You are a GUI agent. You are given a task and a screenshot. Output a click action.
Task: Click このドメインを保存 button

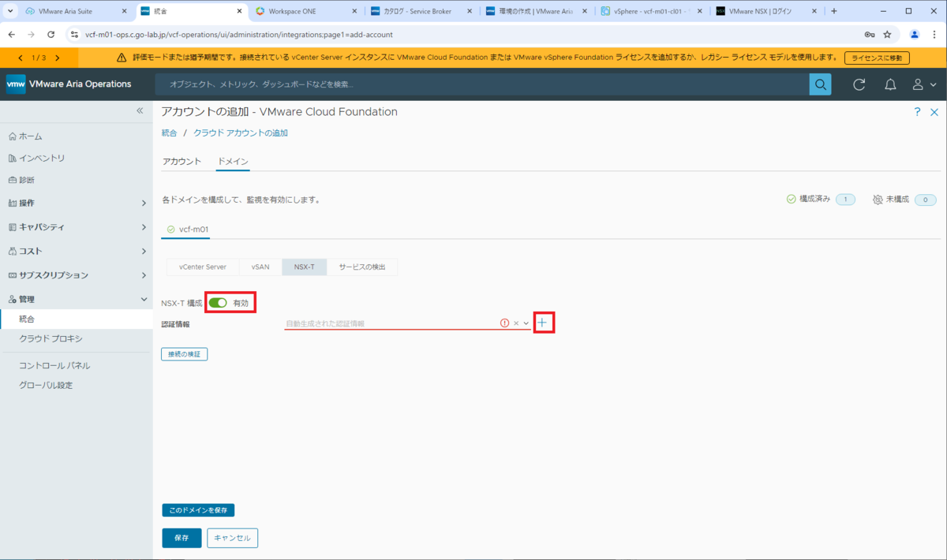198,510
